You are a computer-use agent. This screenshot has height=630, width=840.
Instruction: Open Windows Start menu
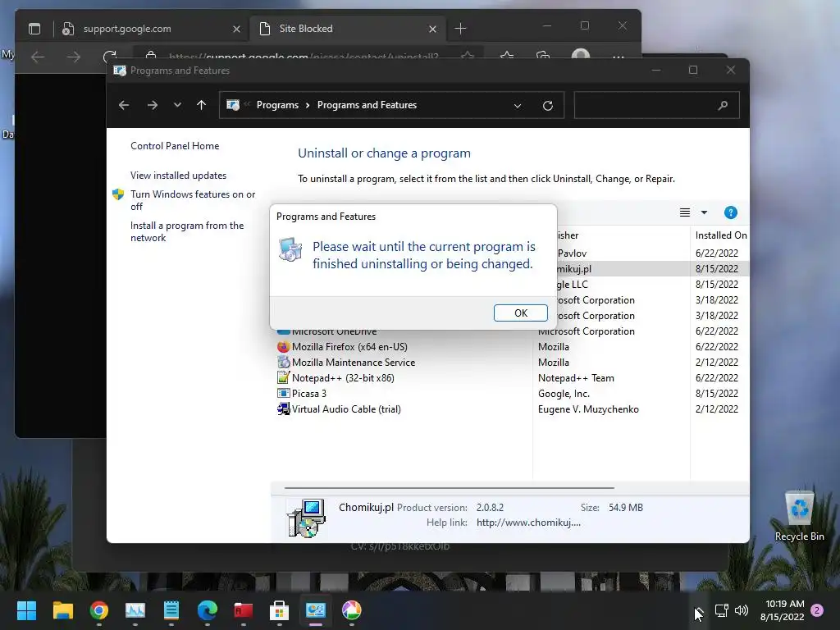pyautogui.click(x=26, y=610)
